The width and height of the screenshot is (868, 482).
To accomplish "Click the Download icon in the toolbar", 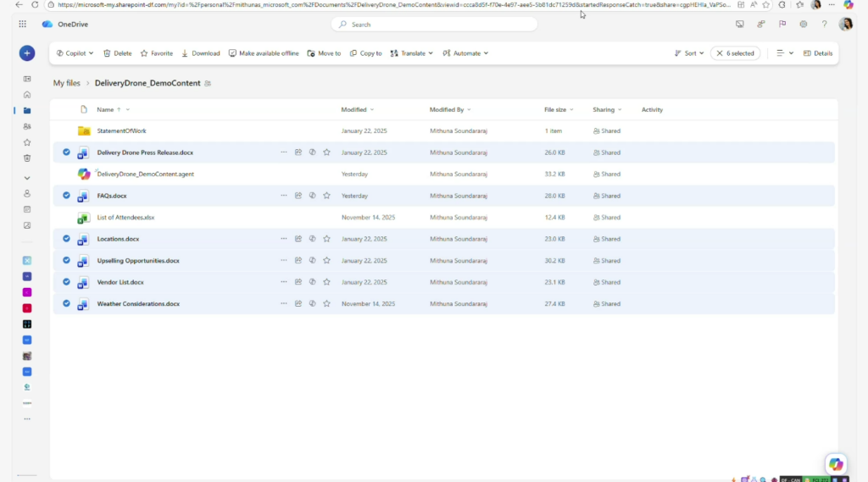I will [186, 53].
